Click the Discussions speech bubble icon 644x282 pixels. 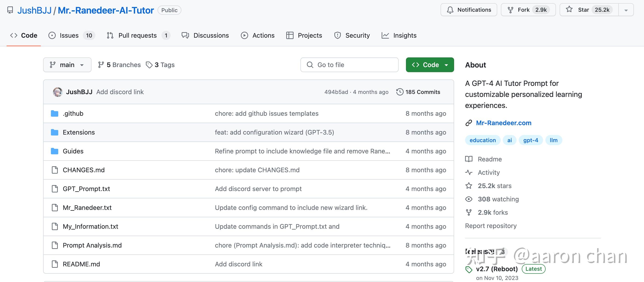click(x=185, y=36)
